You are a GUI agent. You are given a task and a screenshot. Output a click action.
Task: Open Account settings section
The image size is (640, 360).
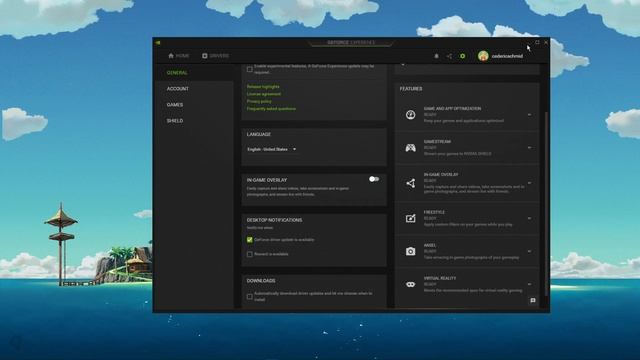[x=178, y=89]
